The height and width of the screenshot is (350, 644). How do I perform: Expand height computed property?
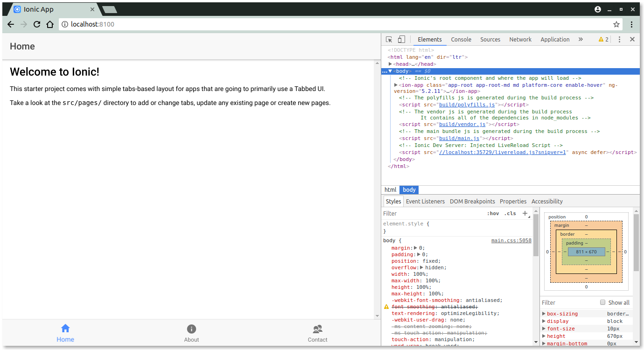pos(544,336)
